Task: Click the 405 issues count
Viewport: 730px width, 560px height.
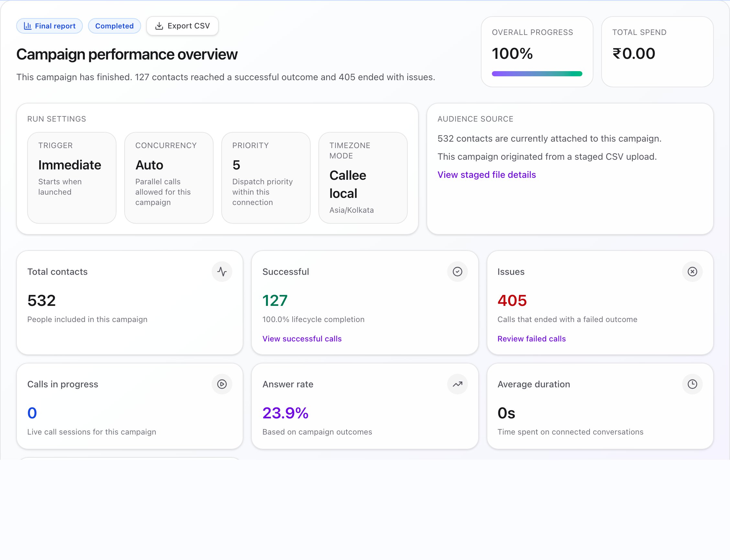Action: (x=512, y=300)
